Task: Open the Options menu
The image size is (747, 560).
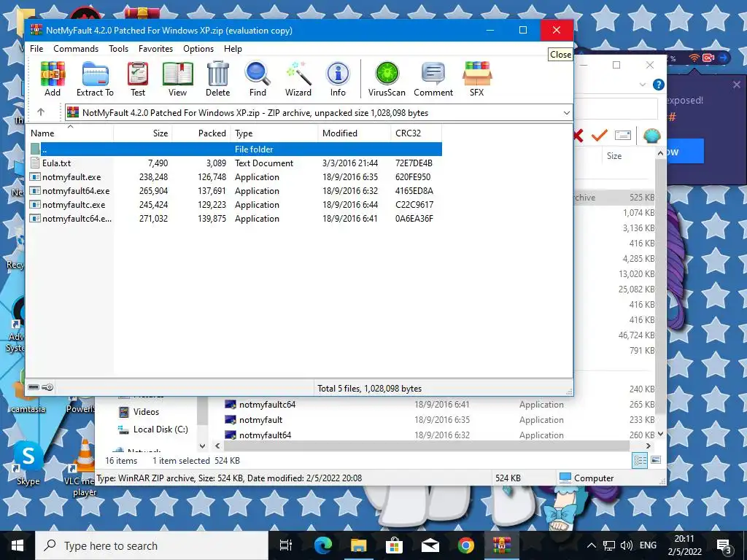Action: click(x=198, y=49)
